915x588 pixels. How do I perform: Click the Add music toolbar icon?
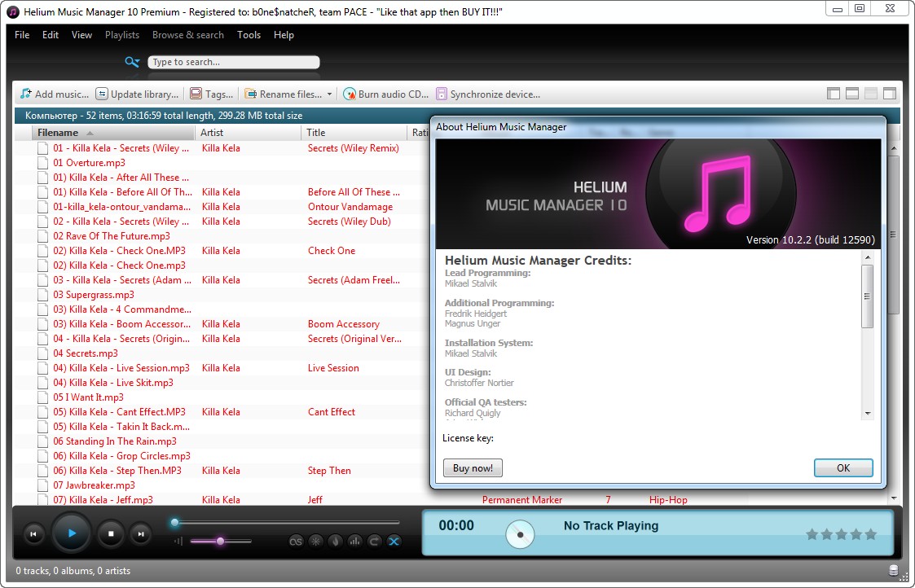click(26, 94)
